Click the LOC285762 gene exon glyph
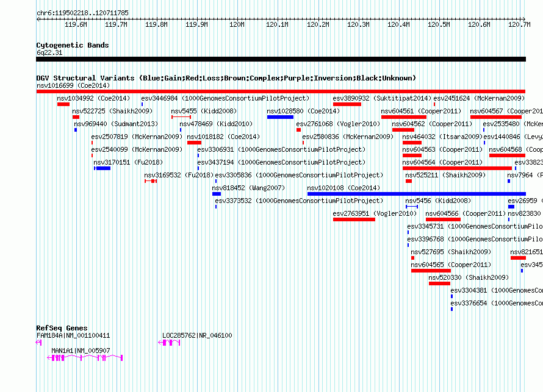 click(169, 343)
